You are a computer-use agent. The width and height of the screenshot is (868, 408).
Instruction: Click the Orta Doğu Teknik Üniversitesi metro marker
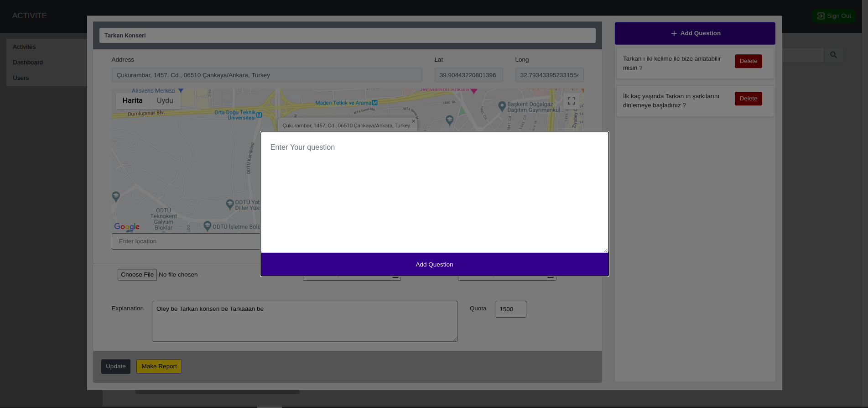pos(259,115)
